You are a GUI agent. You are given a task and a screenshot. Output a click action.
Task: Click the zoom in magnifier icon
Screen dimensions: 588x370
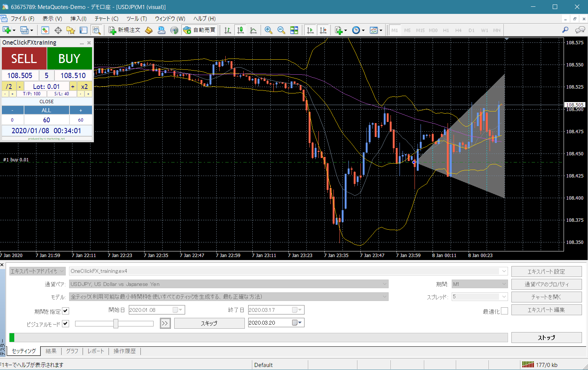[x=268, y=30]
